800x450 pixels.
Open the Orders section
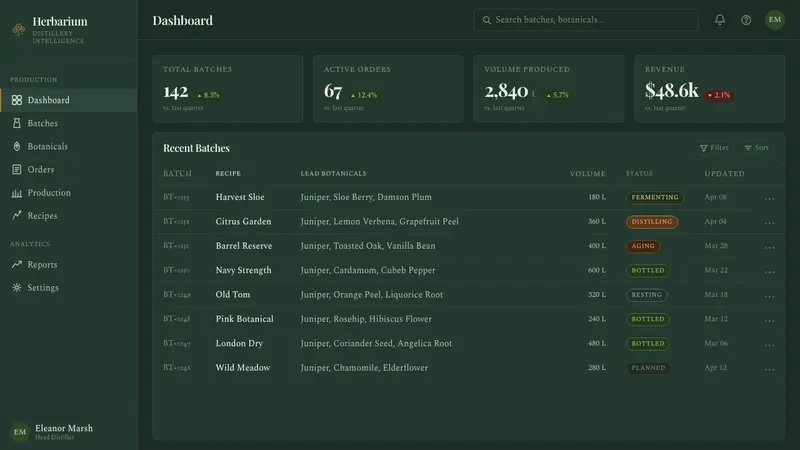pos(68,169)
